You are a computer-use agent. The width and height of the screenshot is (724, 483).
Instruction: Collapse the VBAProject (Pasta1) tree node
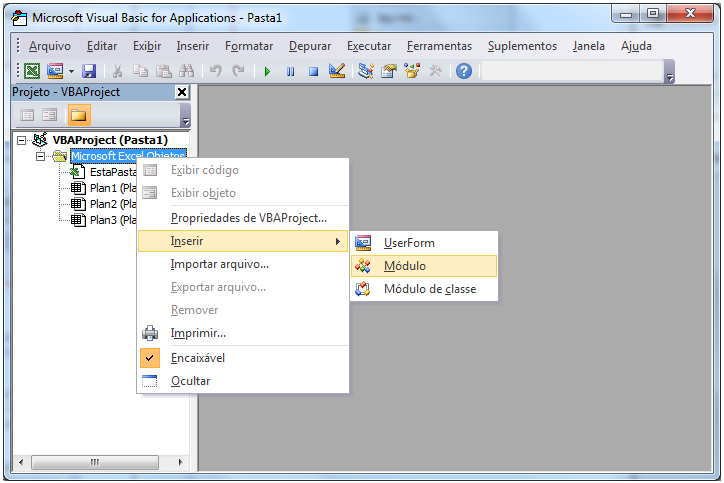[23, 141]
